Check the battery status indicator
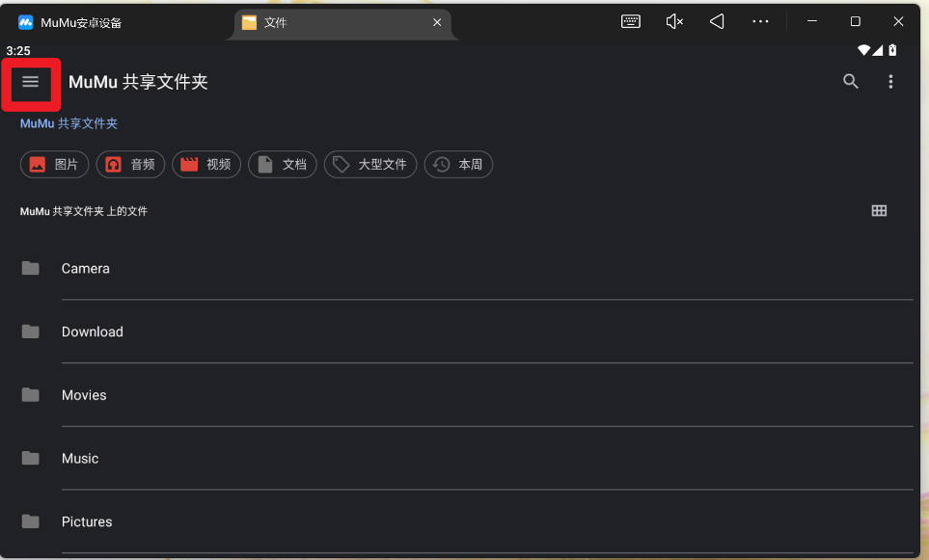 [x=890, y=50]
